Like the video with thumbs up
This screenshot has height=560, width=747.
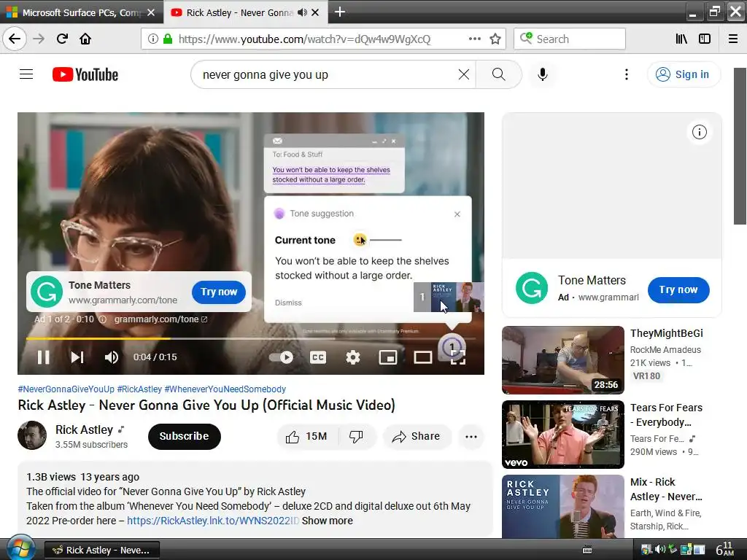click(x=306, y=436)
